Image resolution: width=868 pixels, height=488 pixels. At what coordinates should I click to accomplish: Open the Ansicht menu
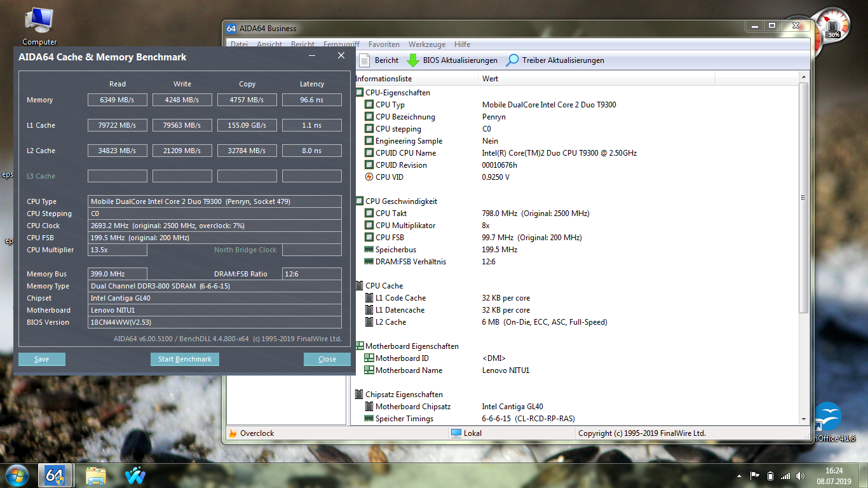tap(269, 44)
